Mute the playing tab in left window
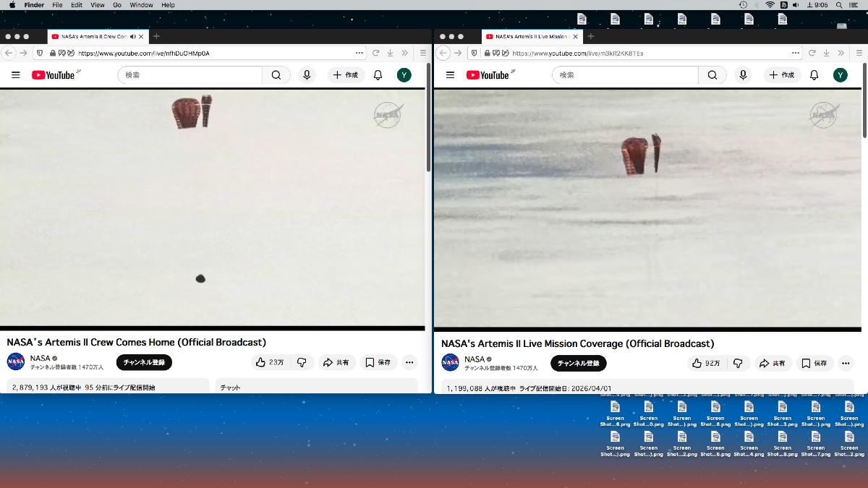868x488 pixels. tap(132, 36)
